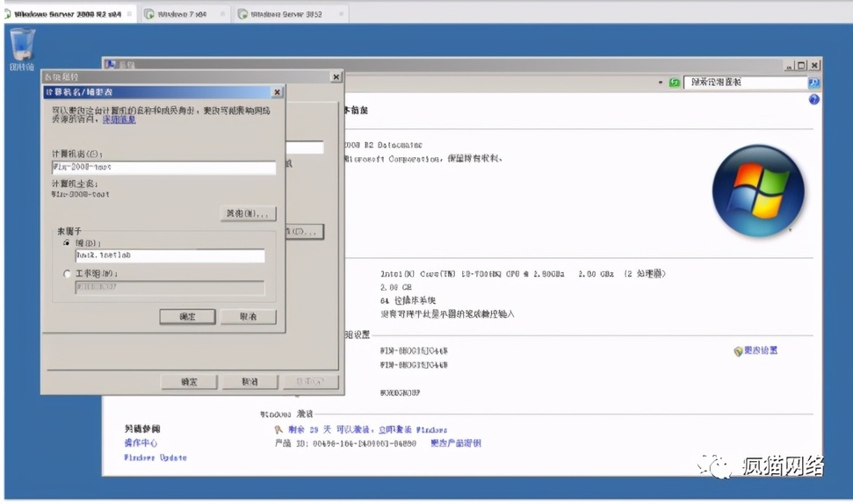Open the address bar dropdown arrow near refresh

point(661,83)
